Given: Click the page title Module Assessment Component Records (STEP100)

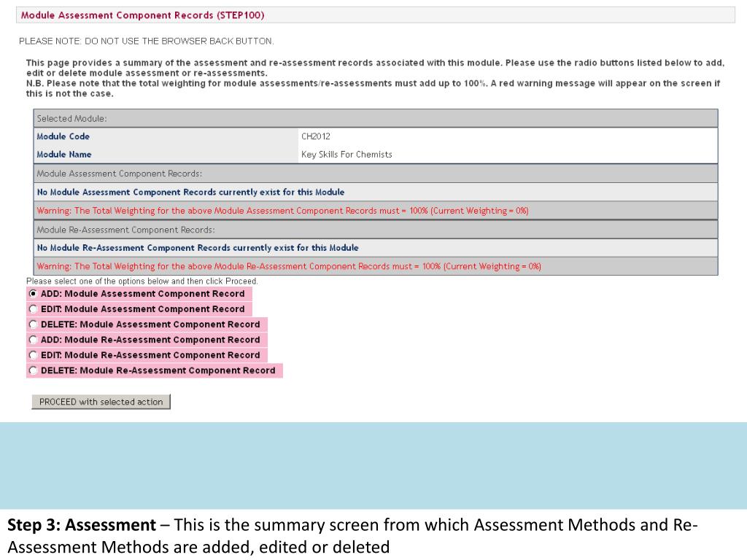Looking at the screenshot, I should point(142,15).
